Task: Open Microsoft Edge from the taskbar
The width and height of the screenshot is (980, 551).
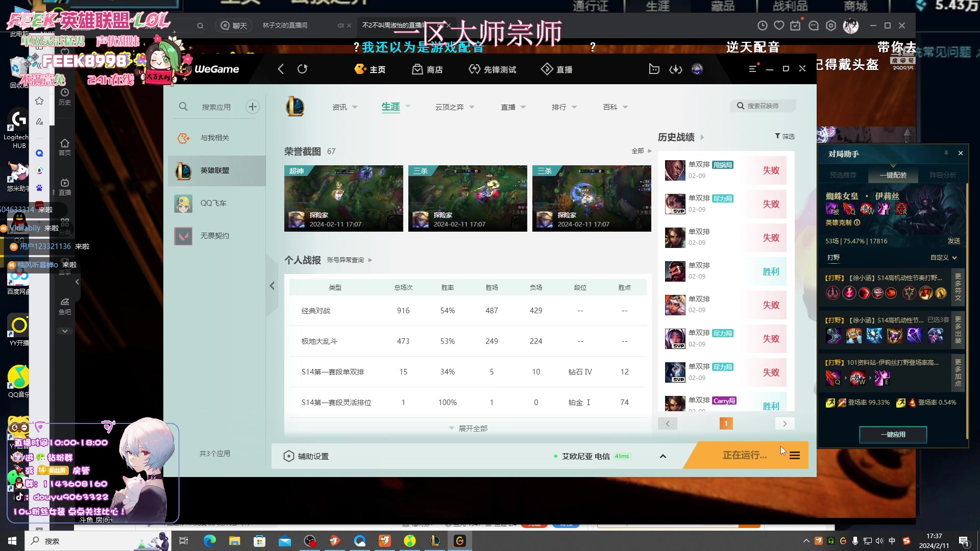Action: tap(209, 541)
